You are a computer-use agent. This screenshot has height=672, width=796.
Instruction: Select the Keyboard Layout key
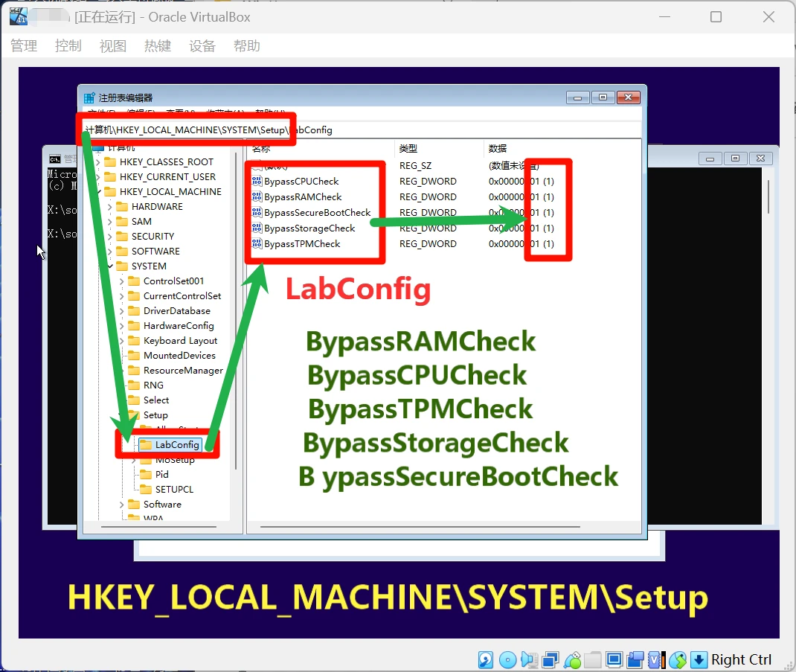coord(180,341)
